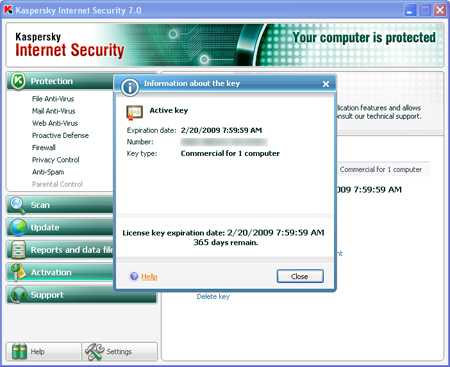Click the '365 days remain.' text
450x367 pixels.
coord(225,242)
